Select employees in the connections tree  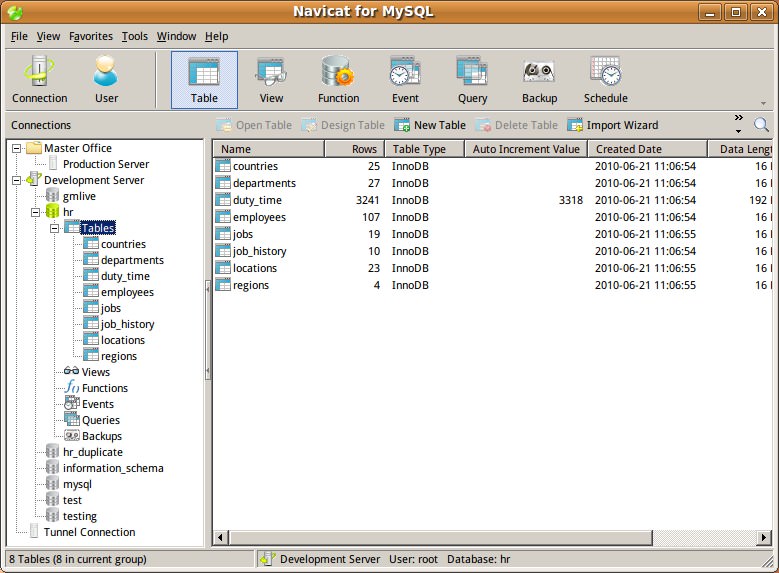click(x=127, y=292)
